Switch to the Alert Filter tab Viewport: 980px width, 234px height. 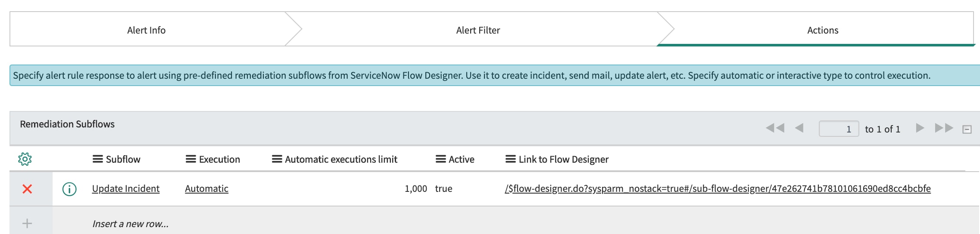pos(478,30)
